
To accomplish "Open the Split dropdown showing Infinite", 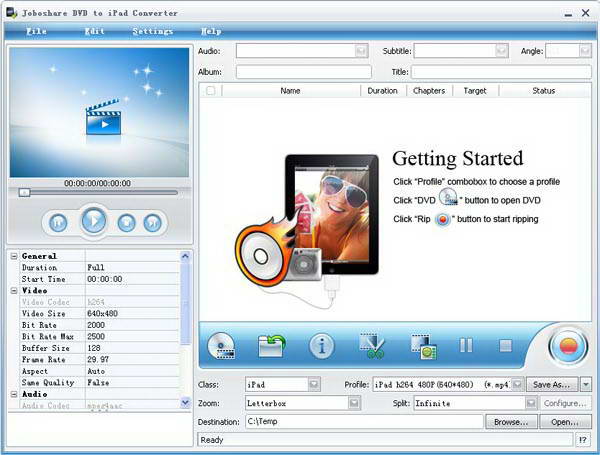I will pos(531,403).
